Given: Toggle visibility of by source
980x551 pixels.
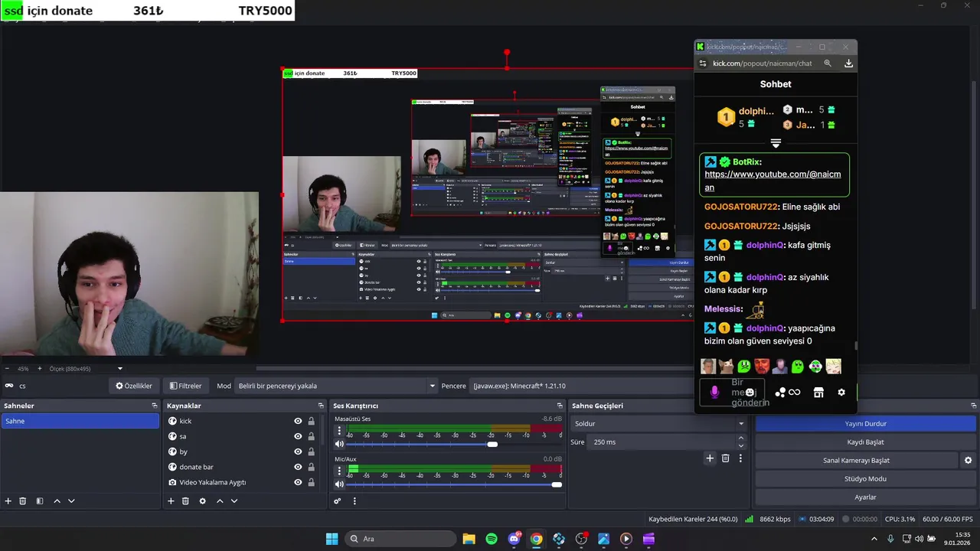Looking at the screenshot, I should [x=298, y=452].
